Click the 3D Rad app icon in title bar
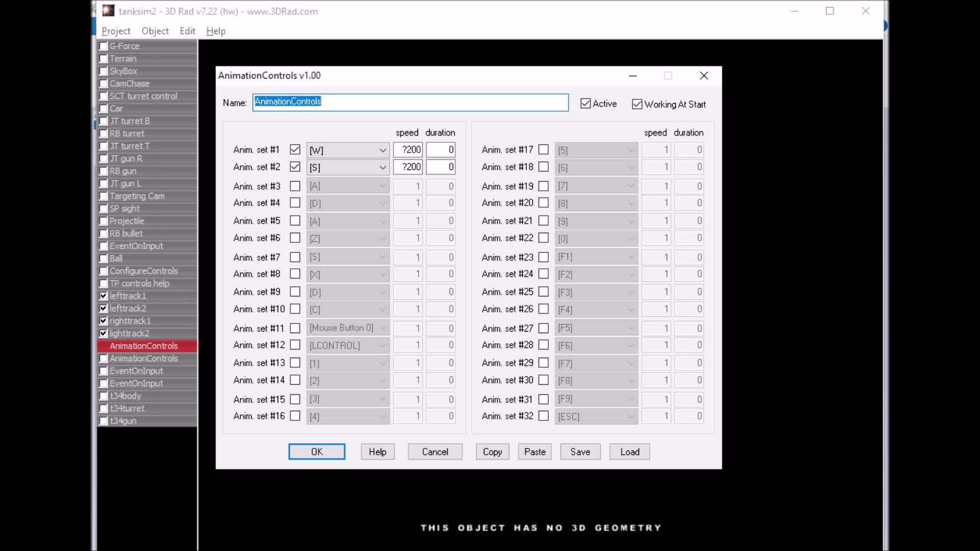980x551 pixels. pyautogui.click(x=108, y=11)
